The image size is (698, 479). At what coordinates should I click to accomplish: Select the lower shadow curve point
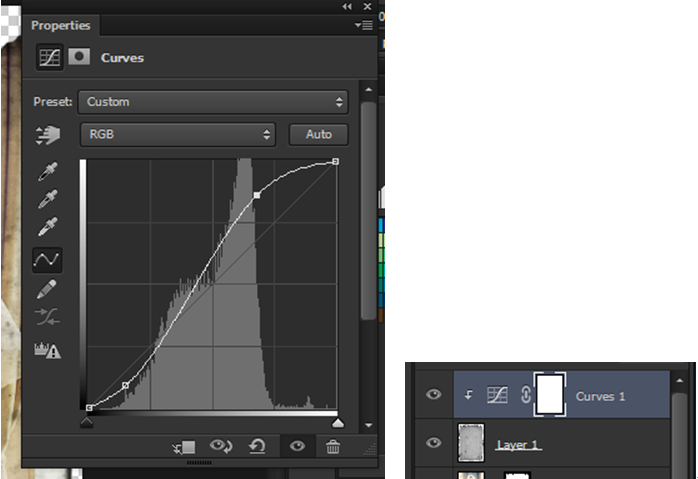tap(126, 385)
